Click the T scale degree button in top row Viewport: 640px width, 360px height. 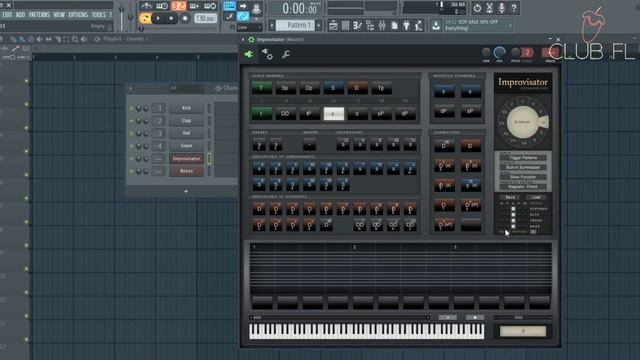click(x=262, y=88)
